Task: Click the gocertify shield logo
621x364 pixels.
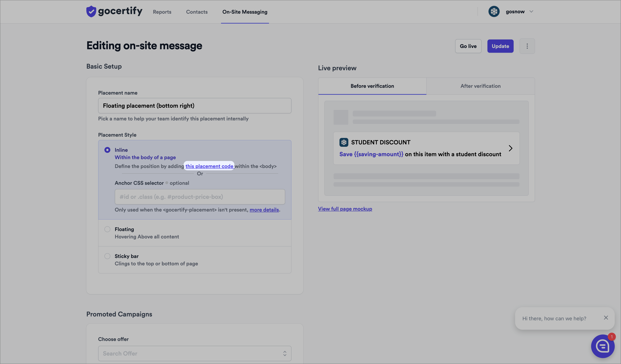Action: coord(91,11)
